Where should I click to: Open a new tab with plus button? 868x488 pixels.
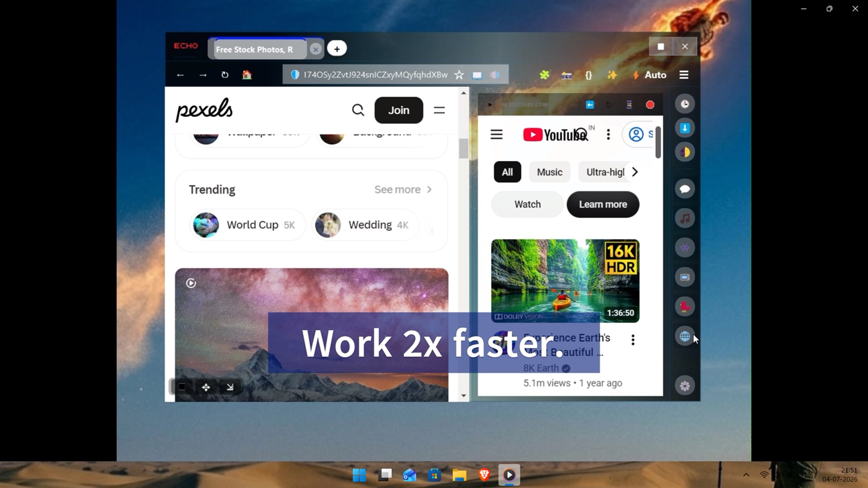pyautogui.click(x=337, y=49)
